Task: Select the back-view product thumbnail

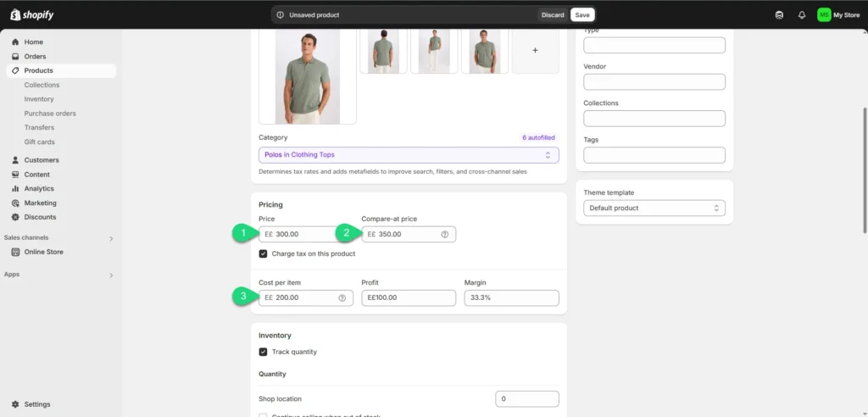Action: pyautogui.click(x=383, y=51)
